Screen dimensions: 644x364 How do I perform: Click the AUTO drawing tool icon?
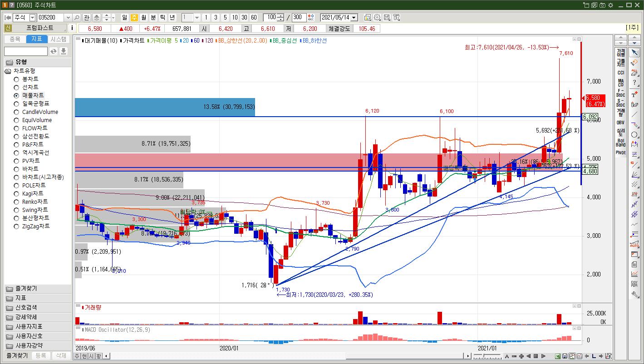634,244
